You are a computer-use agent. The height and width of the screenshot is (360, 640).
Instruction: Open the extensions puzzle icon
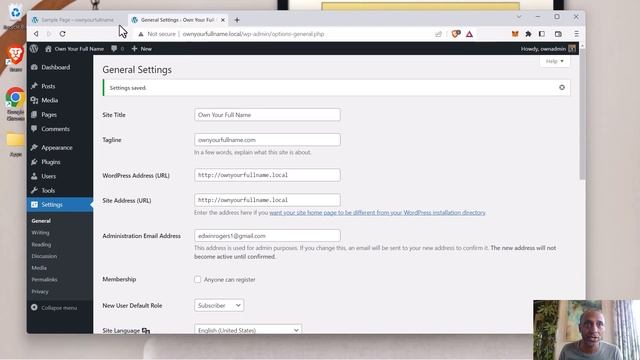click(x=528, y=34)
